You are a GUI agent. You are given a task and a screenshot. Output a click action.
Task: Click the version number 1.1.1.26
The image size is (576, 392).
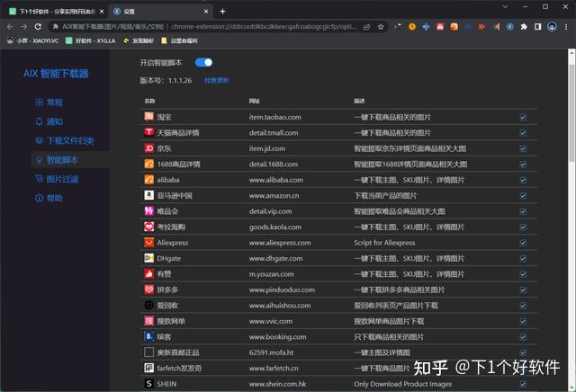[x=180, y=80]
